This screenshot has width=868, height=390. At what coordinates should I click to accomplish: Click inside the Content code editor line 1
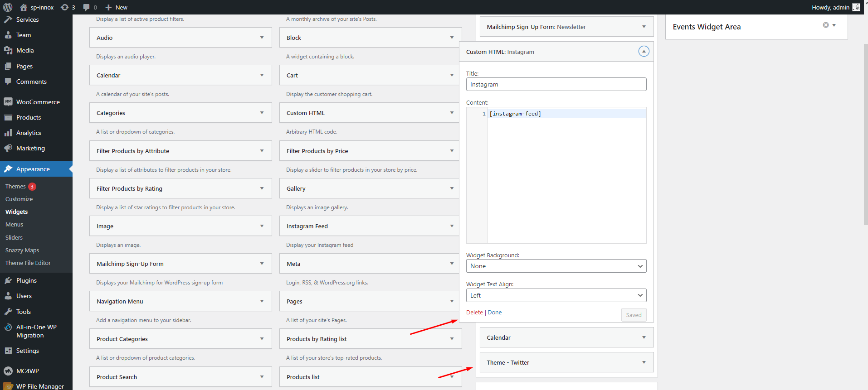567,114
